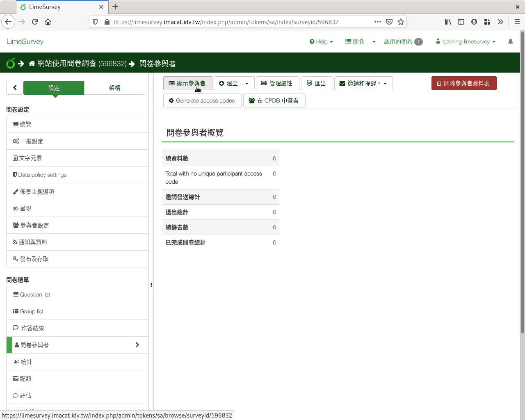The height and width of the screenshot is (420, 525).
Task: Click 在 CPDB 中查看 button
Action: 274,100
